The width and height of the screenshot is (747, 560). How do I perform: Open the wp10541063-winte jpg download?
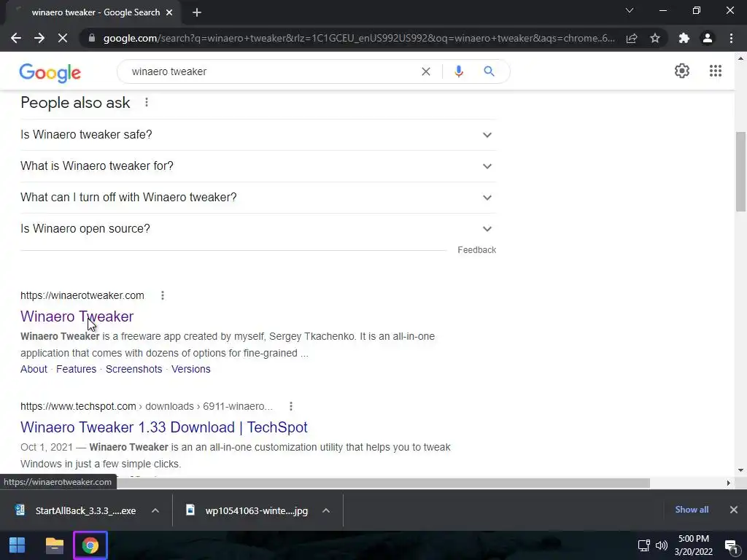(x=247, y=510)
